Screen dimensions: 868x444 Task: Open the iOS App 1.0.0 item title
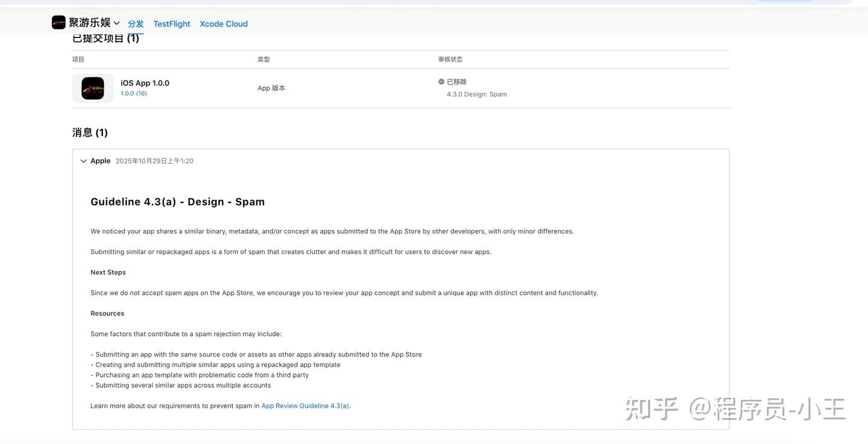[145, 83]
